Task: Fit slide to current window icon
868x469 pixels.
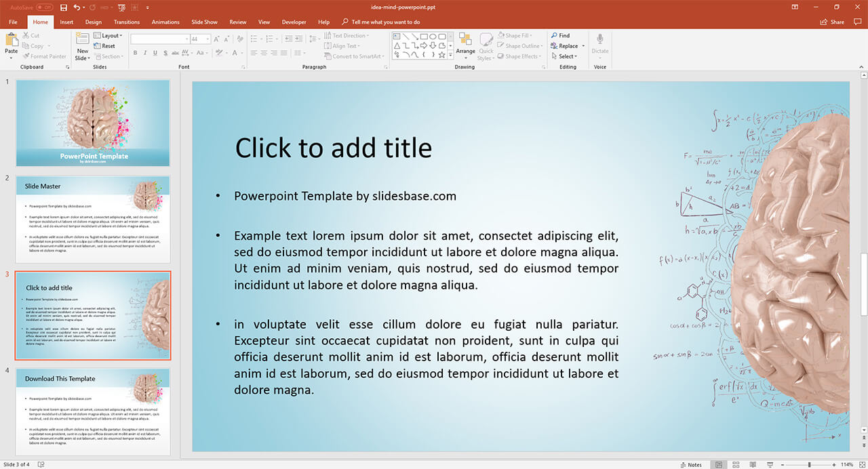Action: click(x=861, y=464)
